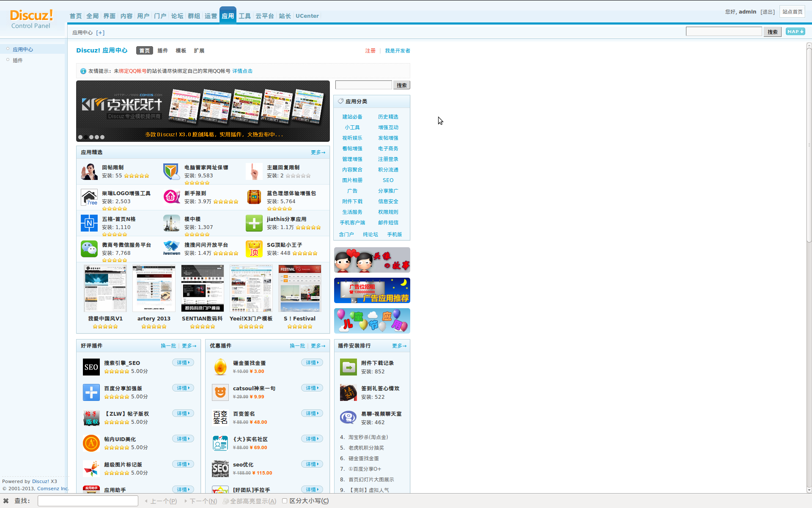The height and width of the screenshot is (508, 812).
Task: Expand 更多 in 优惠插件 section
Action: point(318,346)
